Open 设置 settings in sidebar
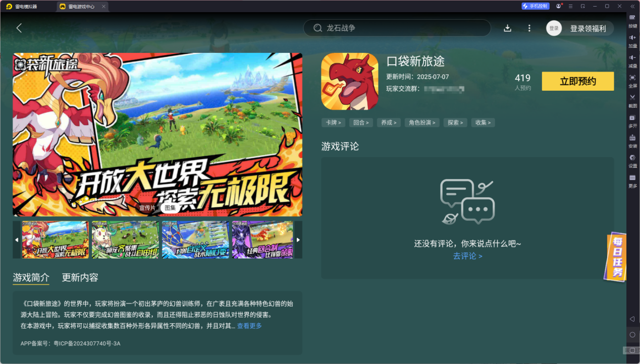The width and height of the screenshot is (640, 364). [632, 161]
